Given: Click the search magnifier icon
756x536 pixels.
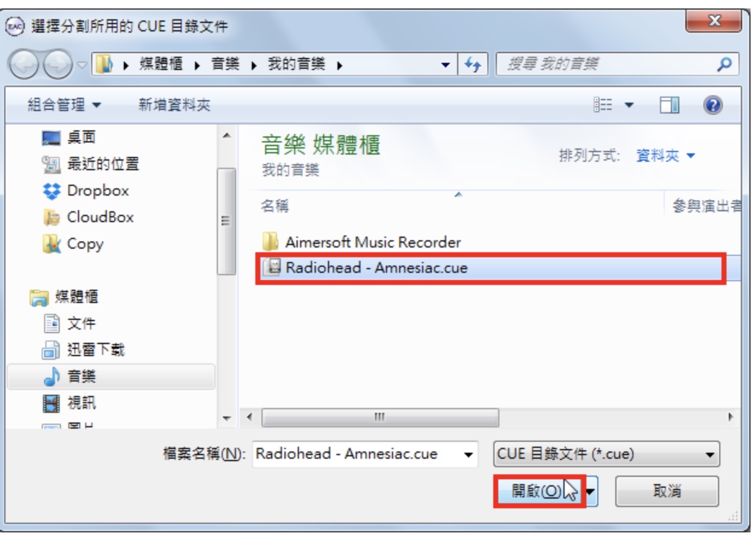Looking at the screenshot, I should [726, 64].
